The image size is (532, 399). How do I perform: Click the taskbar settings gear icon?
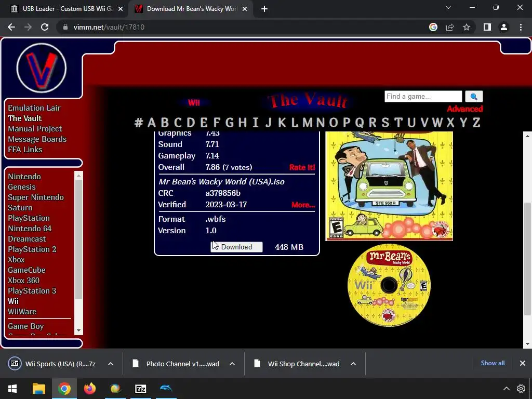(x=521, y=389)
